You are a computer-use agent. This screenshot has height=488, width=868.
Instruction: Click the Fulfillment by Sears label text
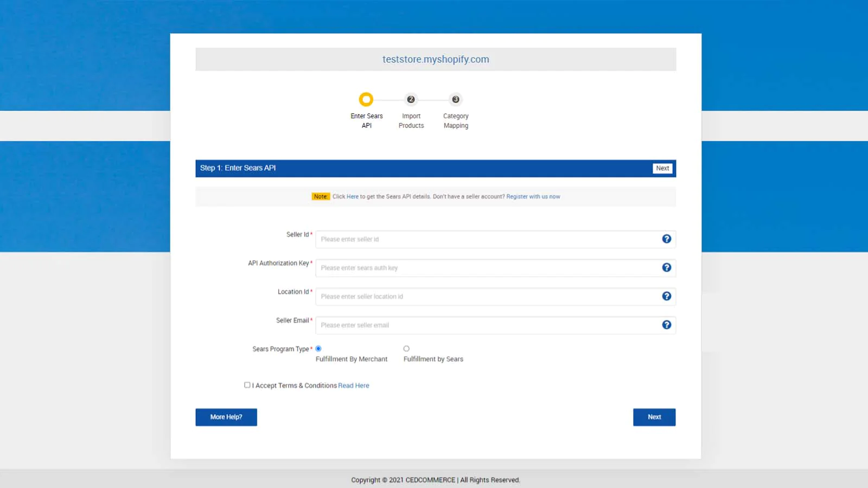point(433,359)
